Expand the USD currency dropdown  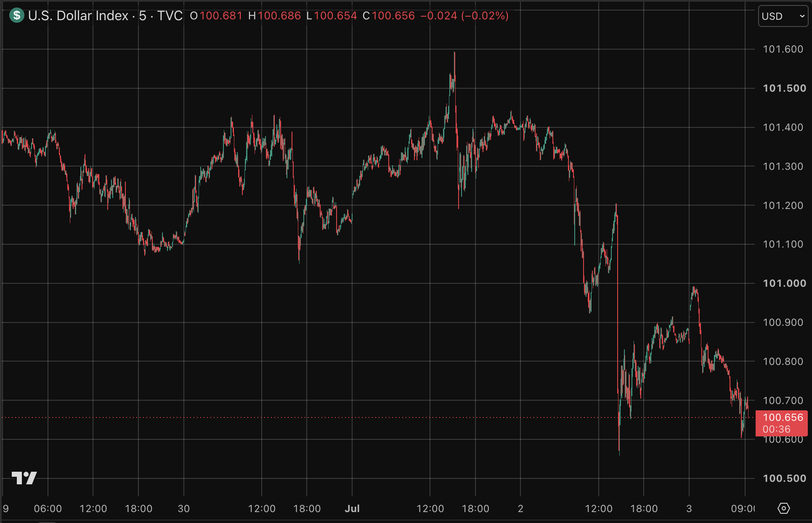click(x=783, y=16)
